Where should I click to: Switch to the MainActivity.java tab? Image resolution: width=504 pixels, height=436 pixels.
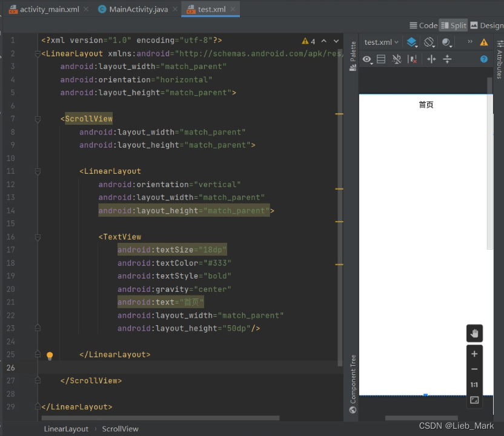138,9
